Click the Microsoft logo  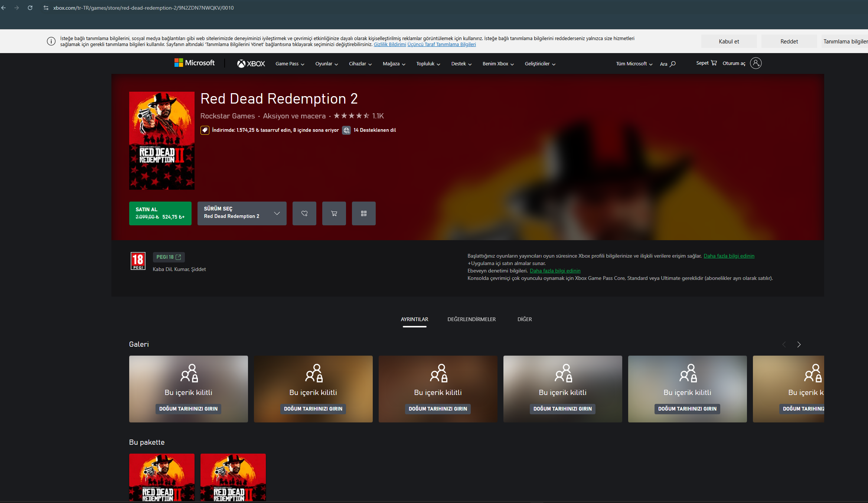tap(195, 63)
